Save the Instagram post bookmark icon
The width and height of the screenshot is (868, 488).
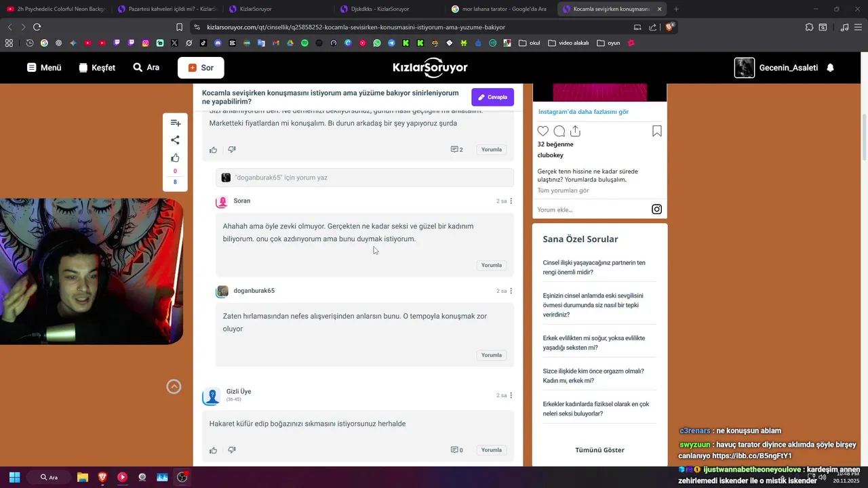656,131
